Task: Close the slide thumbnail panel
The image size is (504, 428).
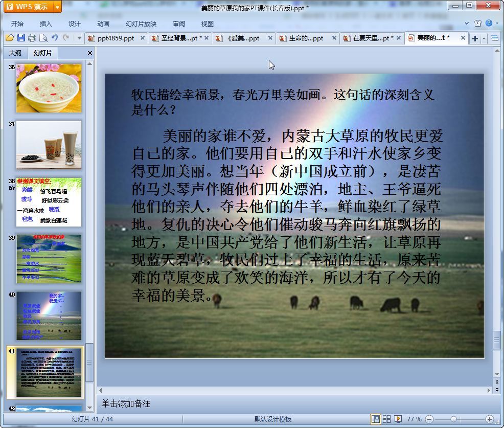Action: (90, 53)
